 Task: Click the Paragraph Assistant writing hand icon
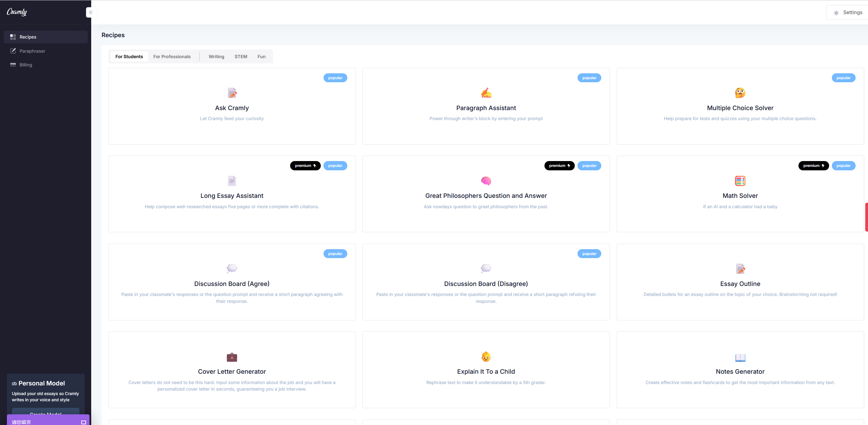coord(486,93)
